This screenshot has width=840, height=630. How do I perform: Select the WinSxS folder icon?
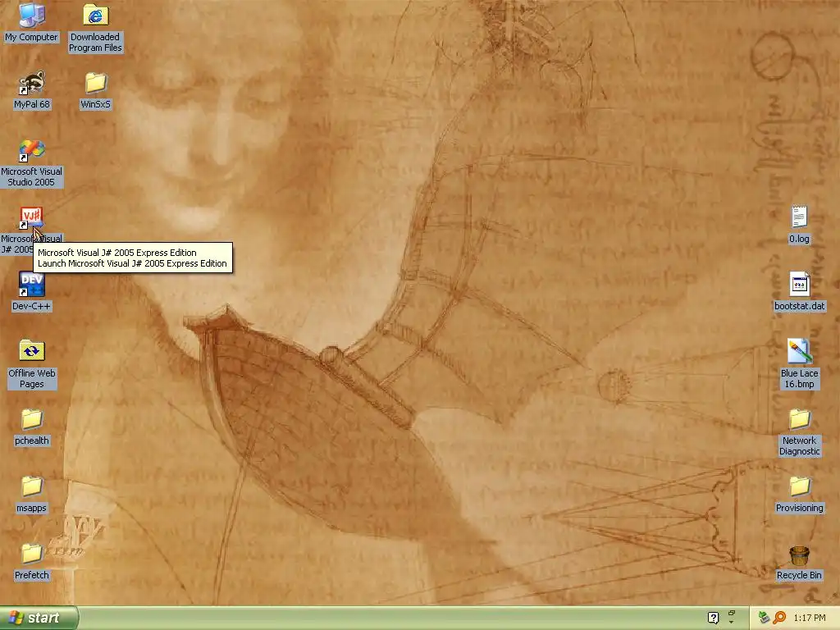95,83
